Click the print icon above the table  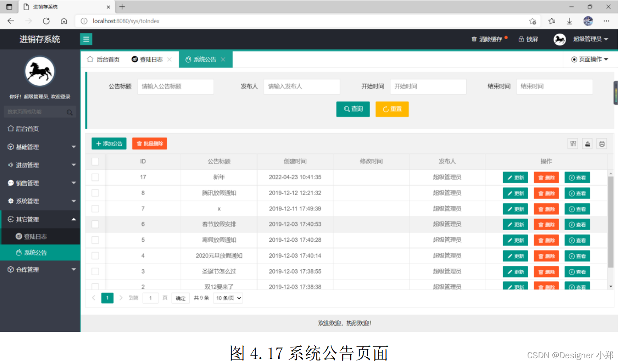pos(602,144)
